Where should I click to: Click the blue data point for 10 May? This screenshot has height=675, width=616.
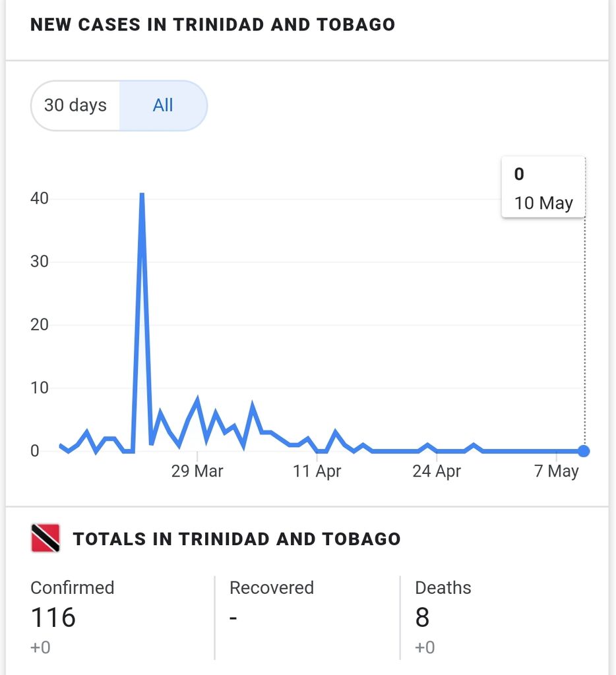pos(584,451)
